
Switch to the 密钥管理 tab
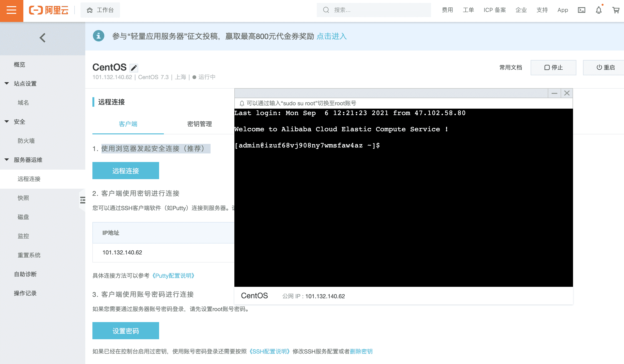click(x=200, y=124)
